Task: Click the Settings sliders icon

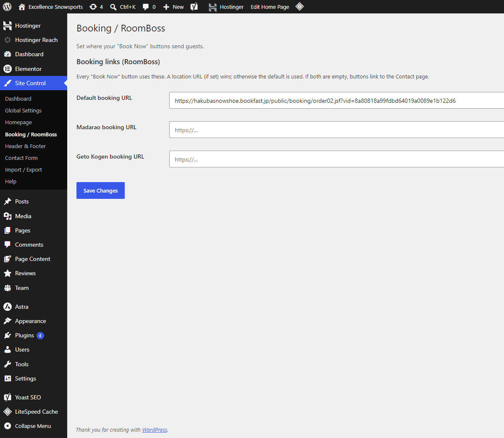Action: 8,378
